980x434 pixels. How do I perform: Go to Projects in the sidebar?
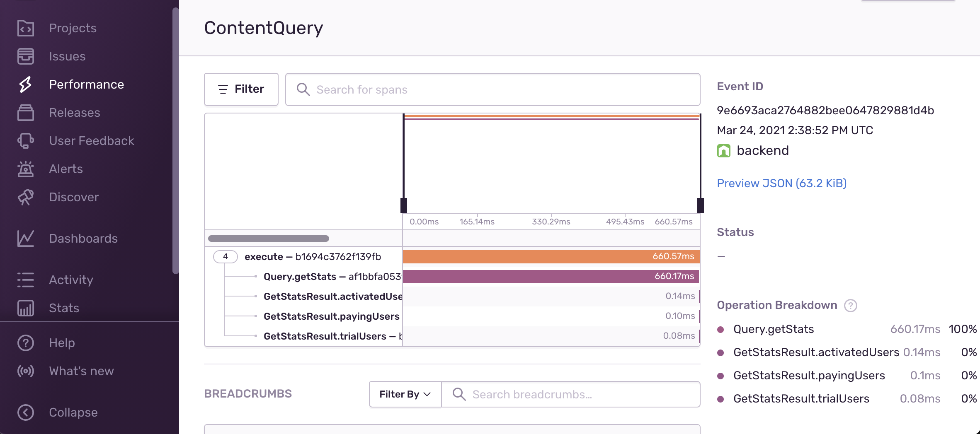[73, 28]
